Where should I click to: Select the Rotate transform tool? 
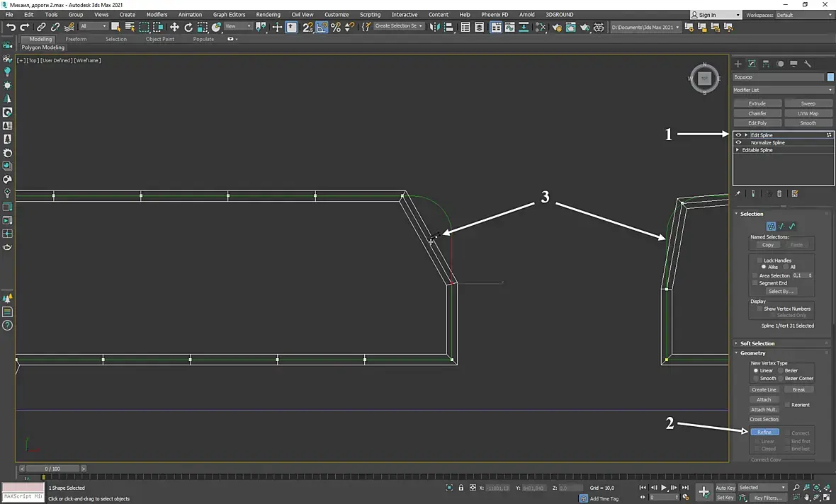point(188,27)
